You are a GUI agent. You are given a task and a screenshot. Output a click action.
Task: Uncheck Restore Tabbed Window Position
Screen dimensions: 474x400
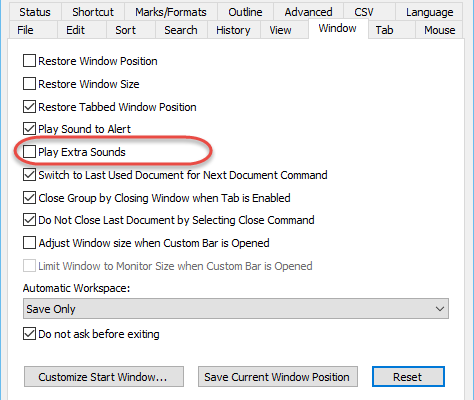(29, 107)
